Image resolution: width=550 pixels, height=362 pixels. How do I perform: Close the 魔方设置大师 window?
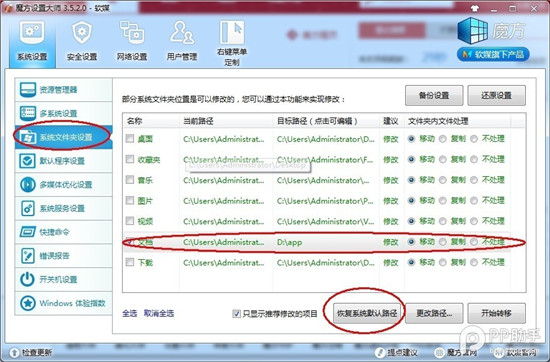(534, 8)
